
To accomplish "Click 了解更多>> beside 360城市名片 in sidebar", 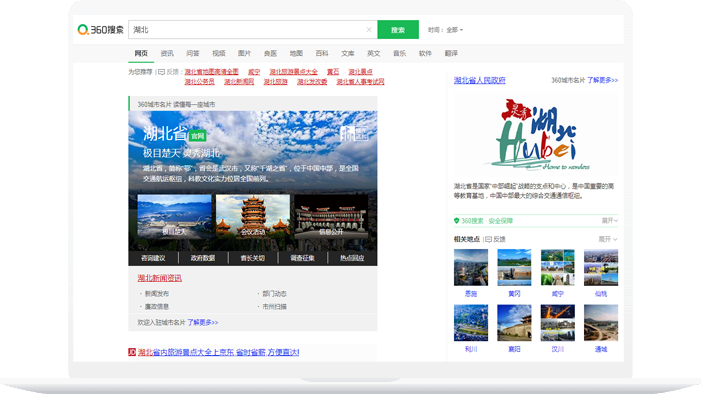I will pos(603,80).
